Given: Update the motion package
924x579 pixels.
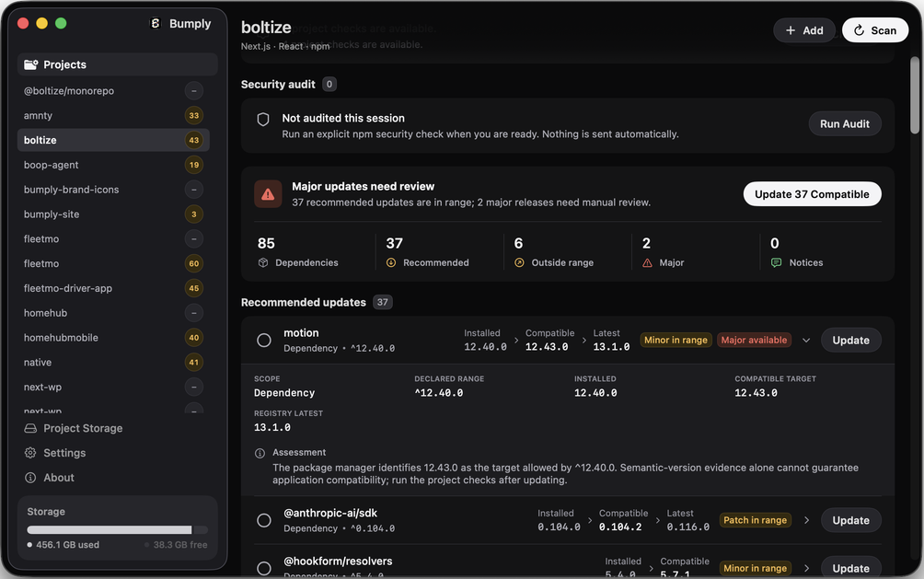Looking at the screenshot, I should click(x=850, y=341).
